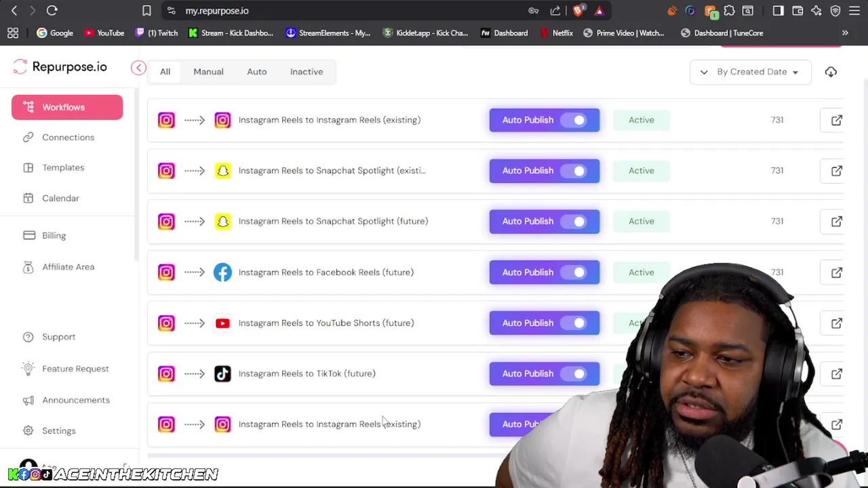Select the Manual filter tab
This screenshot has width=868, height=488.
208,72
